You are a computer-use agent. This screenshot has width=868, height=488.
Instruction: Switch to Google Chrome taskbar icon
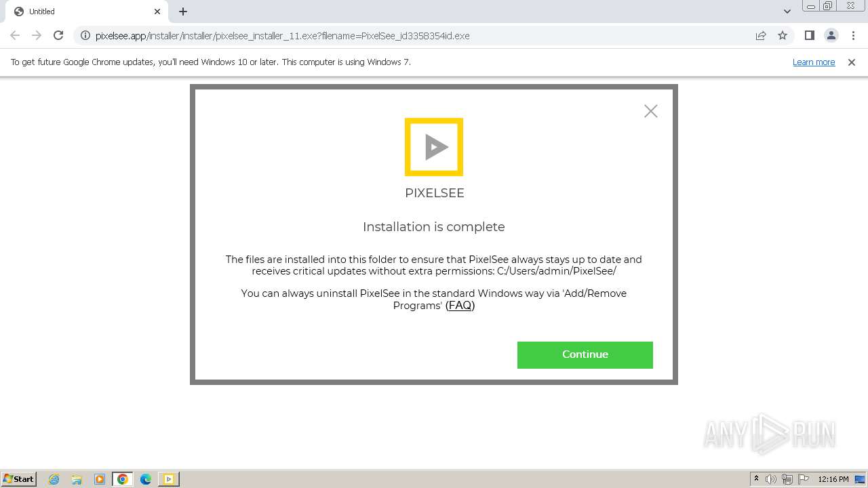click(x=123, y=479)
